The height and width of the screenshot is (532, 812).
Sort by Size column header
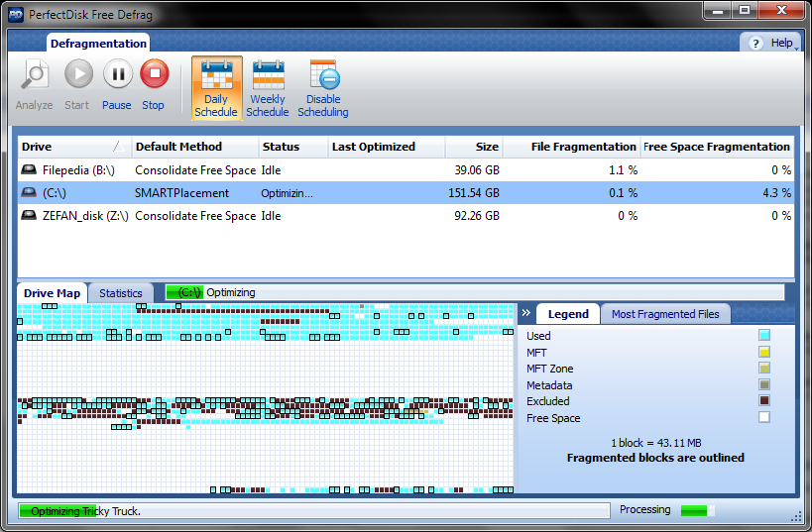pos(474,147)
